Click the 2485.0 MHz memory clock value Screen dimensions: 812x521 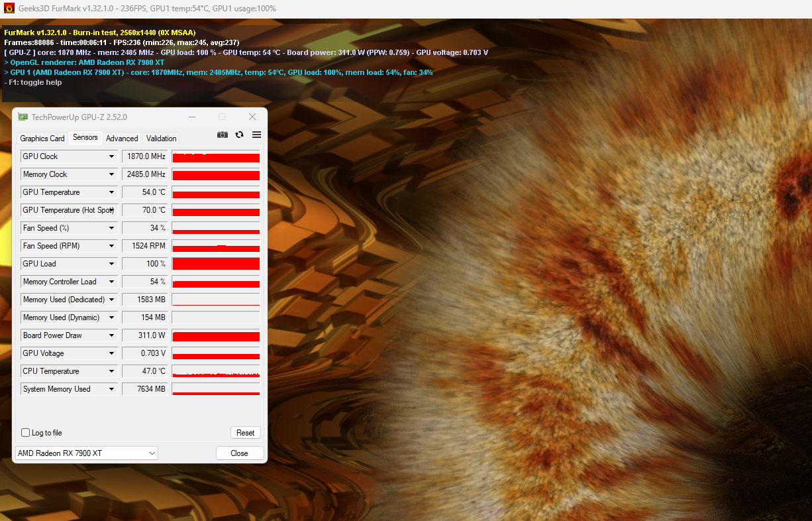click(145, 174)
